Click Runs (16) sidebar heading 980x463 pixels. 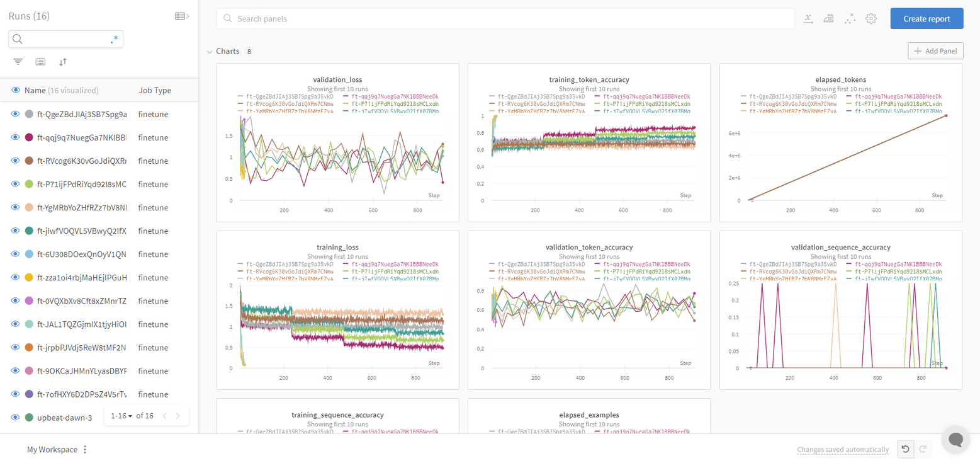pos(29,16)
